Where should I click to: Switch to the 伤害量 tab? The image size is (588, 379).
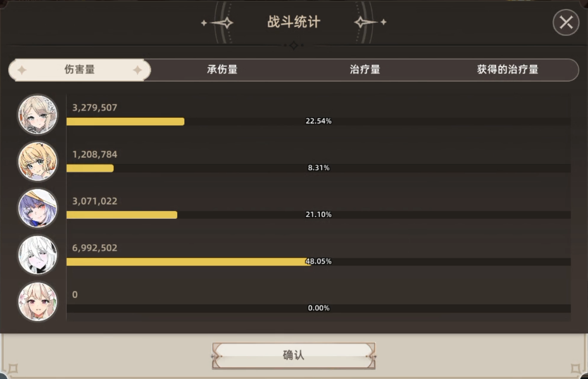pos(80,70)
